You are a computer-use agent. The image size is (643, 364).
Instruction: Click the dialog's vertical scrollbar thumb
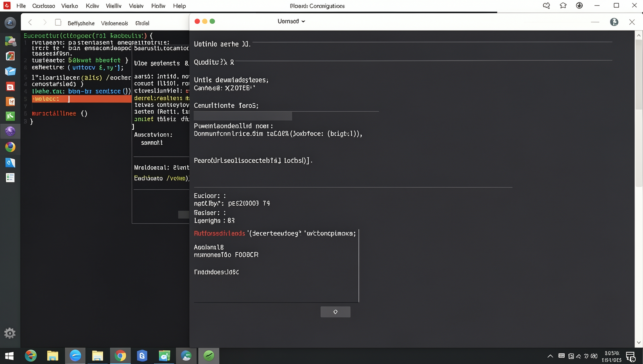pyautogui.click(x=639, y=74)
